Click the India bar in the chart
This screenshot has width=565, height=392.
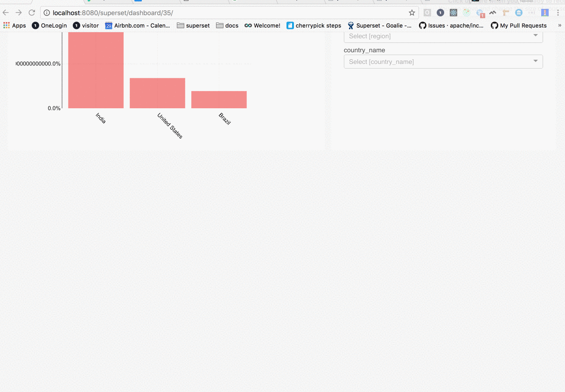[x=96, y=70]
